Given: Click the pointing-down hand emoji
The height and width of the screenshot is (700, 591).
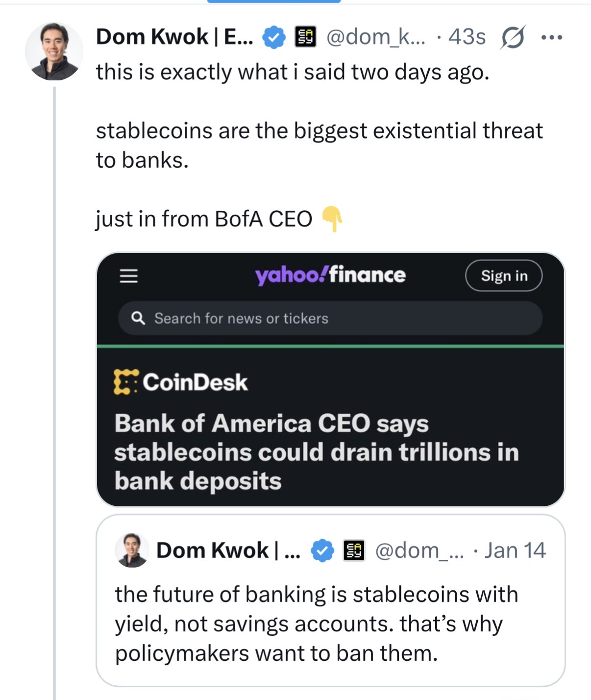Looking at the screenshot, I should (x=332, y=219).
